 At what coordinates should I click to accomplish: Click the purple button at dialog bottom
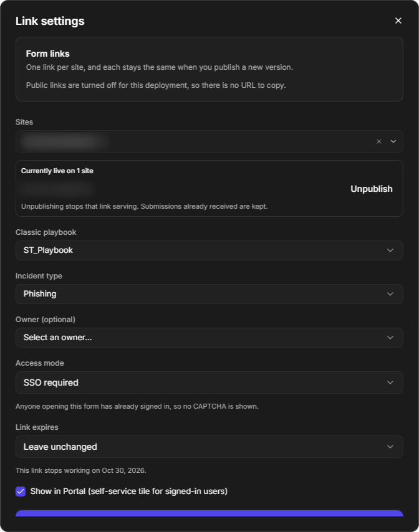209,513
